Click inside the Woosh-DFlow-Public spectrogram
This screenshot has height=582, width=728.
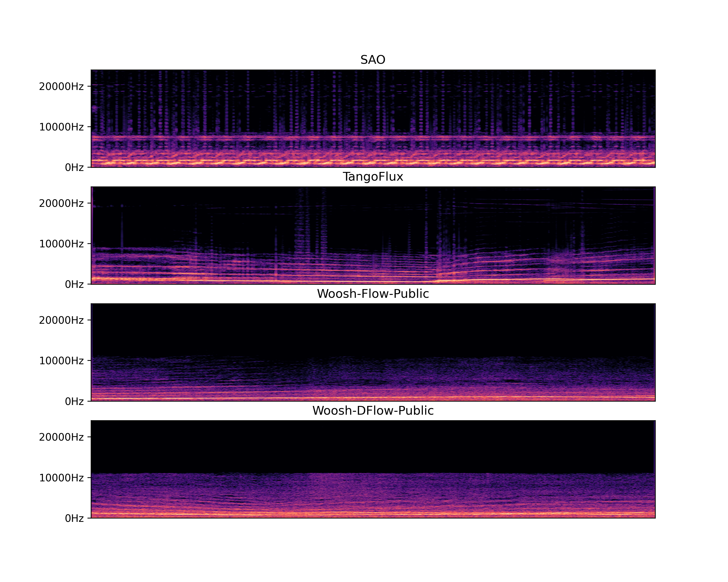pos(373,469)
